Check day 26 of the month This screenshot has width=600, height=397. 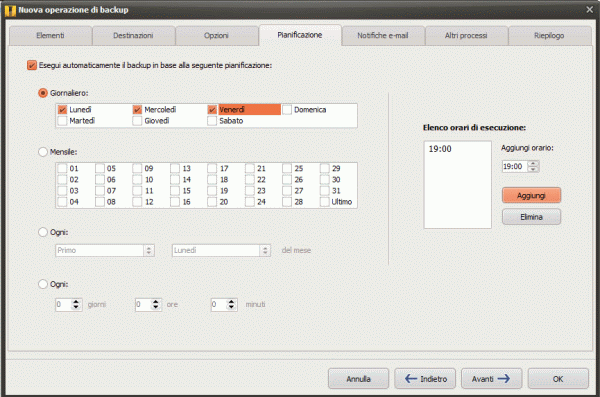(287, 180)
